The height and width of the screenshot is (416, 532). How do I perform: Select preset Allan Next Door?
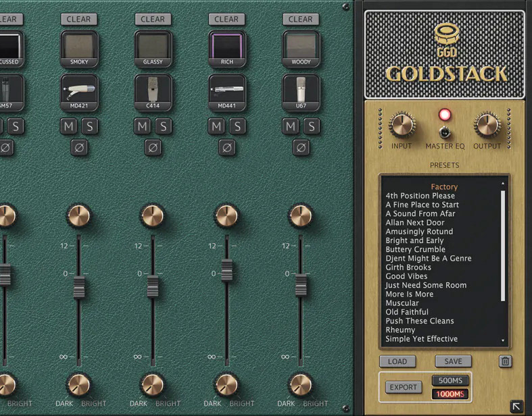415,222
